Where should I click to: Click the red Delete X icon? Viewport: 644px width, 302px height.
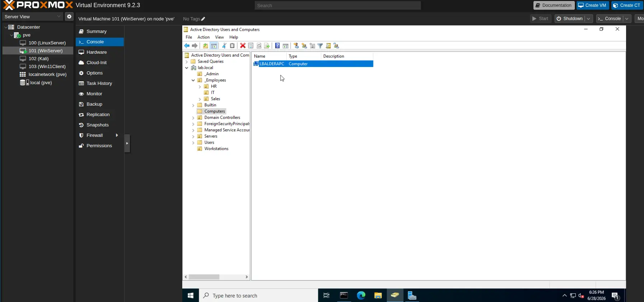243,45
